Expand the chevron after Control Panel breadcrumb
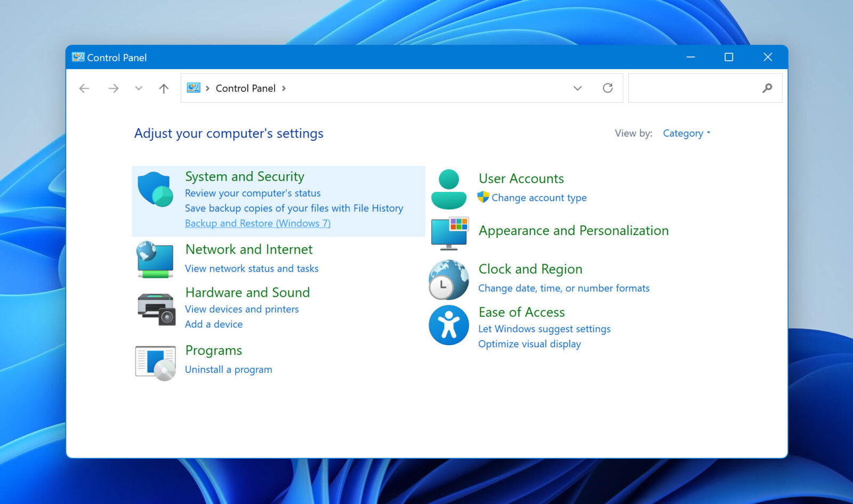This screenshot has height=504, width=853. (284, 88)
